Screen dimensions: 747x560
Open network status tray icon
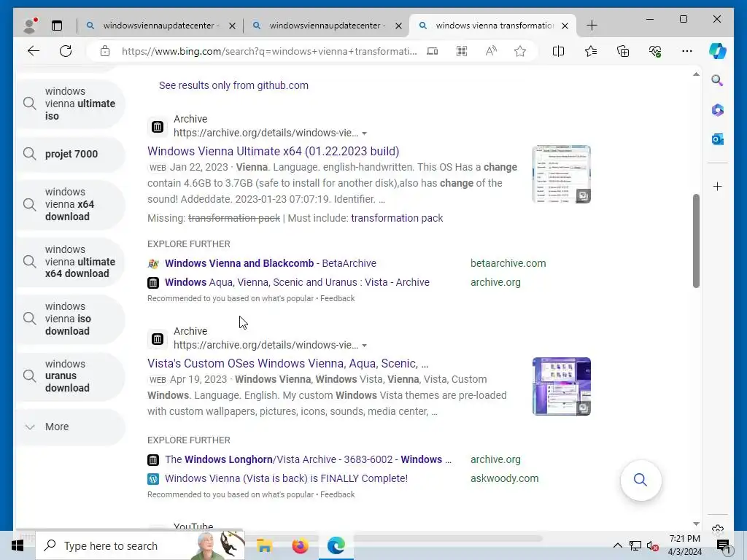click(x=635, y=545)
